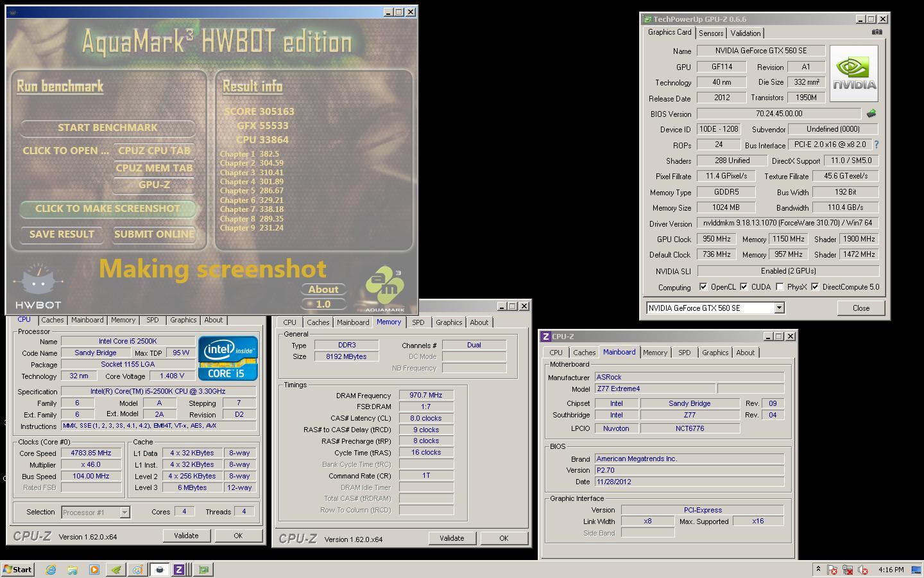The height and width of the screenshot is (578, 924).
Task: Click the GPU-Z camera screenshot icon
Action: coord(877,32)
